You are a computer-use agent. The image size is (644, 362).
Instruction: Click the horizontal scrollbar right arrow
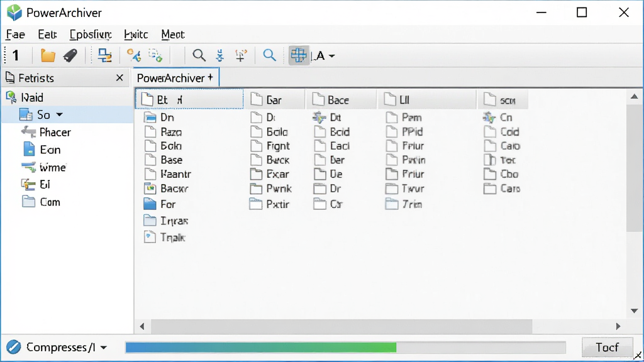click(618, 326)
